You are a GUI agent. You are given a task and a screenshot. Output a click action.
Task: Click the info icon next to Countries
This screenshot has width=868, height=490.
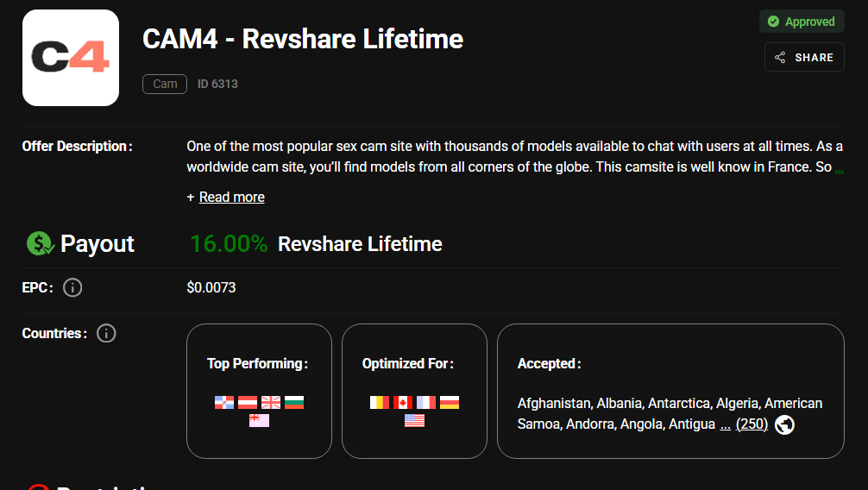[x=106, y=333]
